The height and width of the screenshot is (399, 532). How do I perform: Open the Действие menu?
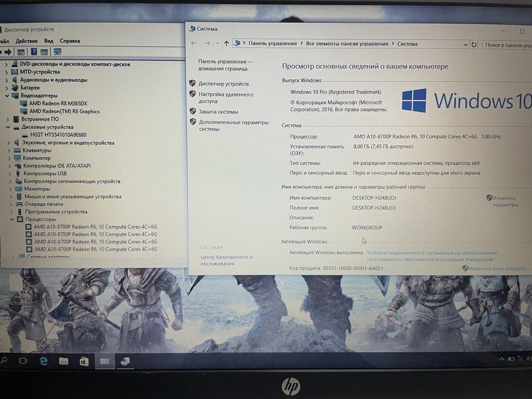pos(26,40)
